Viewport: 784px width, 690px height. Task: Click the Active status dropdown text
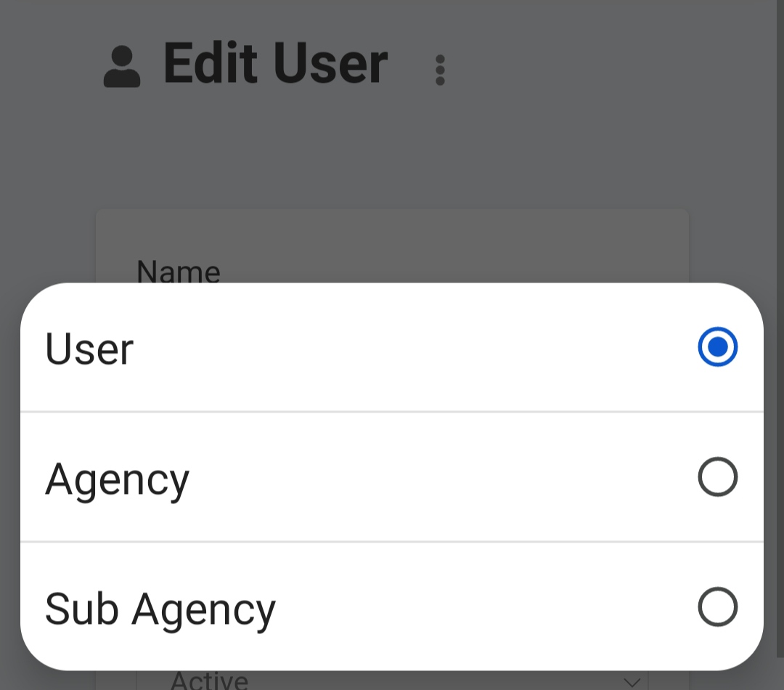[x=209, y=681]
